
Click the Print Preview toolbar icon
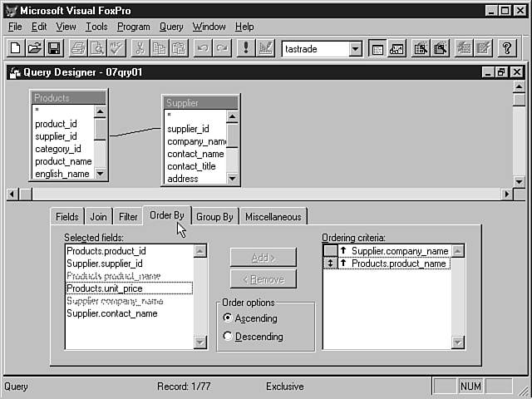(96, 48)
